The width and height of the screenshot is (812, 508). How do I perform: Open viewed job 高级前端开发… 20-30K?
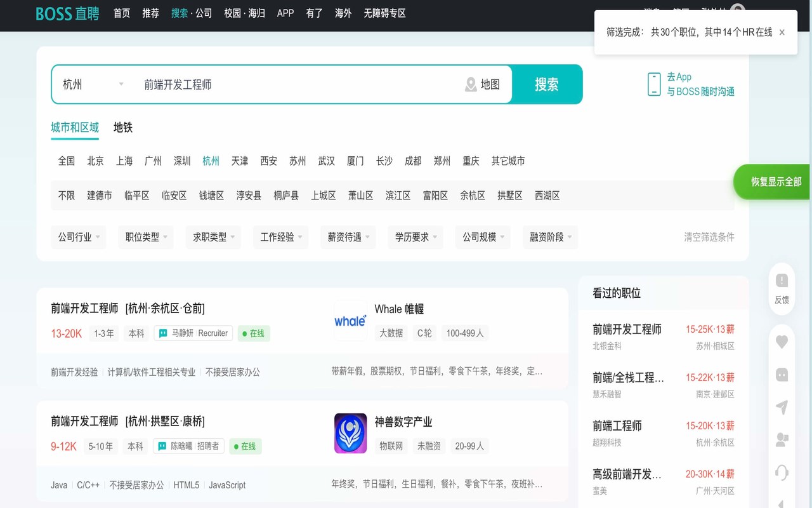pos(664,481)
